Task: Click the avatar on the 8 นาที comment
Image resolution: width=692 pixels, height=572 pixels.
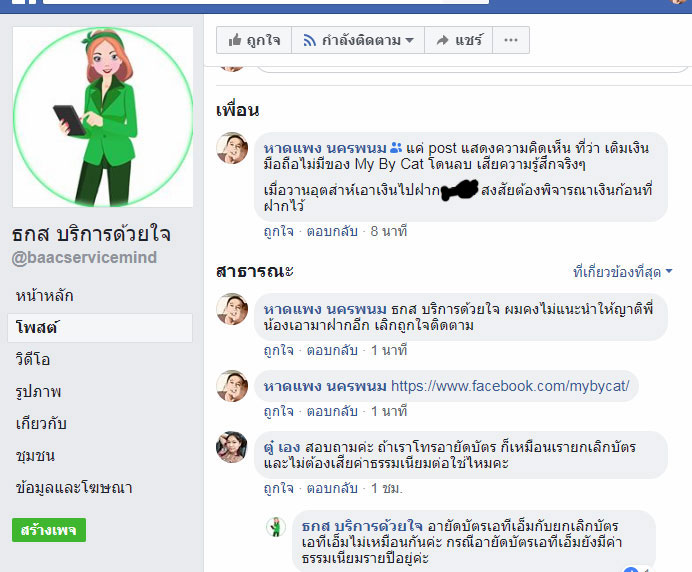Action: click(232, 148)
